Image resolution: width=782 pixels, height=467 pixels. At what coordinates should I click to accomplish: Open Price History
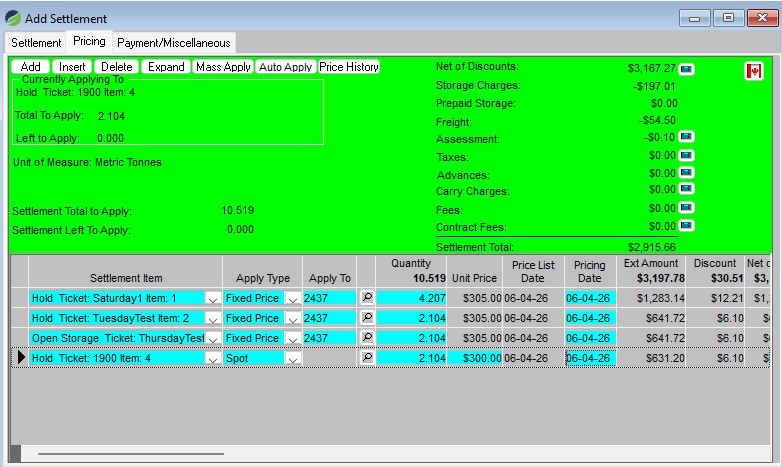(349, 66)
